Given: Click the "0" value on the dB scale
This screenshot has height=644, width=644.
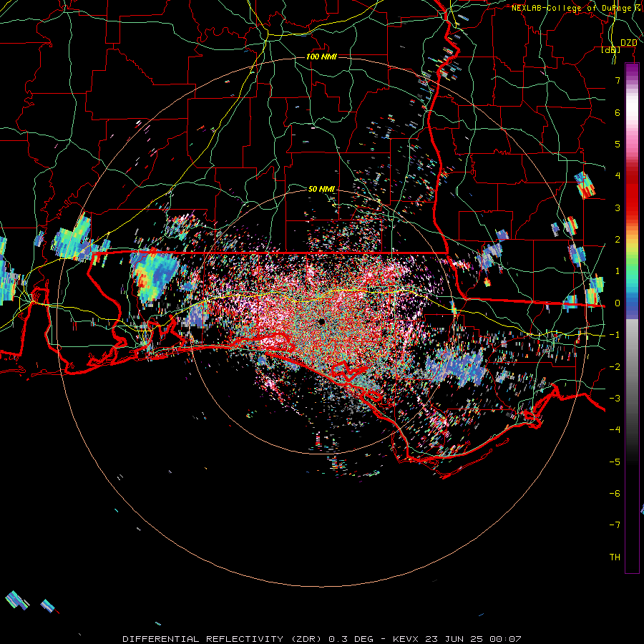Looking at the screenshot, I should (618, 303).
